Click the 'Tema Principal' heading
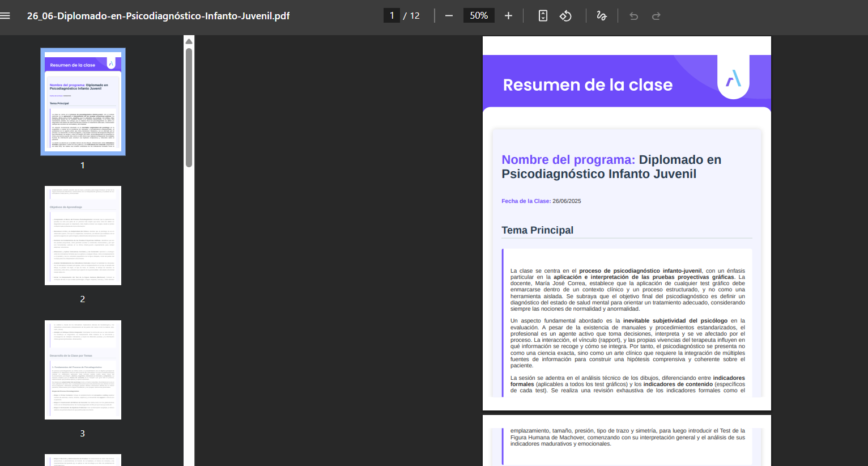 537,230
